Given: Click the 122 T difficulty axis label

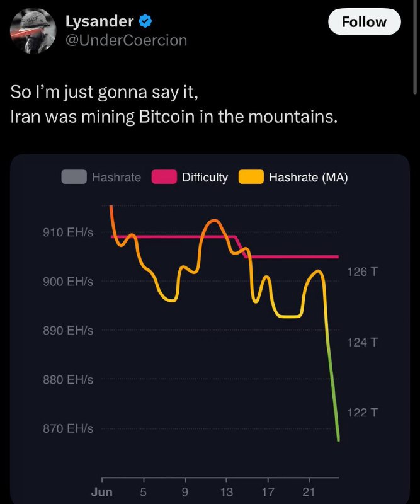Looking at the screenshot, I should pyautogui.click(x=362, y=413).
